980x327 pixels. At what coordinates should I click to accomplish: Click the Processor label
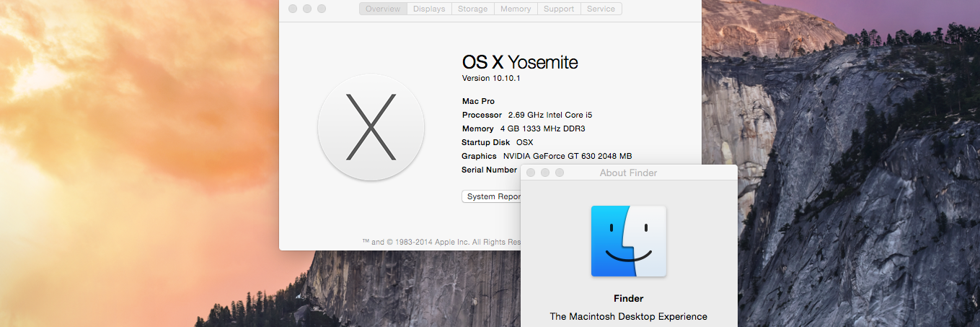click(x=482, y=115)
